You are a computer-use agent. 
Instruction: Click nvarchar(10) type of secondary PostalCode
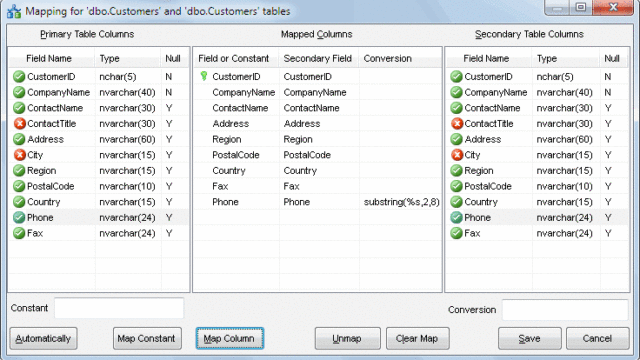pyautogui.click(x=564, y=186)
